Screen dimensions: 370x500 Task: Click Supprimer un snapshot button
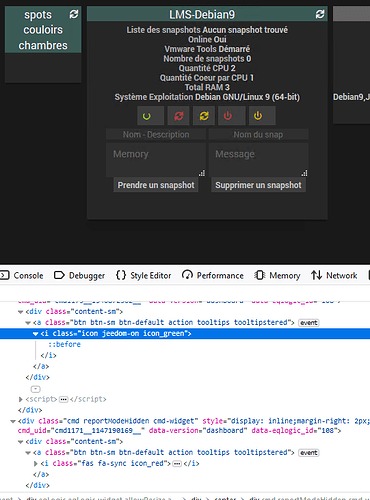pyautogui.click(x=258, y=185)
